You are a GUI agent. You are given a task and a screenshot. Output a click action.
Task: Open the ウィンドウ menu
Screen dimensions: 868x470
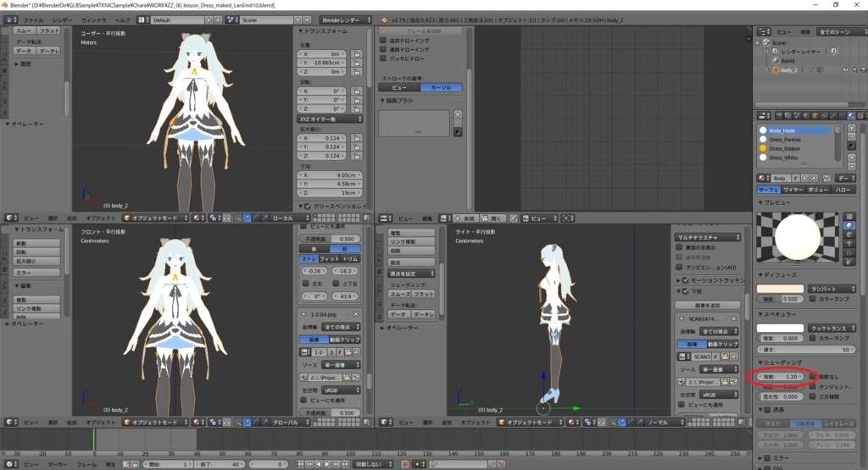pyautogui.click(x=93, y=20)
